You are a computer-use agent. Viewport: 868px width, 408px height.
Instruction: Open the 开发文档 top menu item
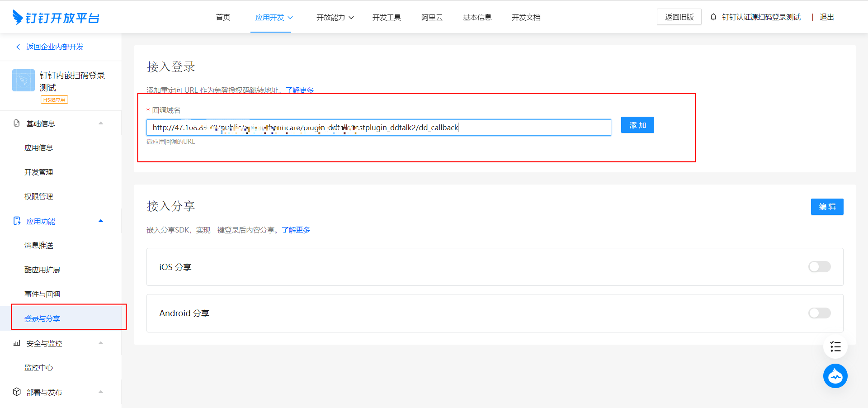pyautogui.click(x=526, y=17)
